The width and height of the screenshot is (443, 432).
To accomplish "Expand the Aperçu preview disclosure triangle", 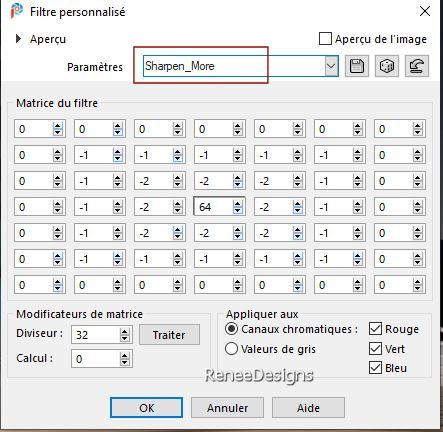I will pyautogui.click(x=18, y=39).
